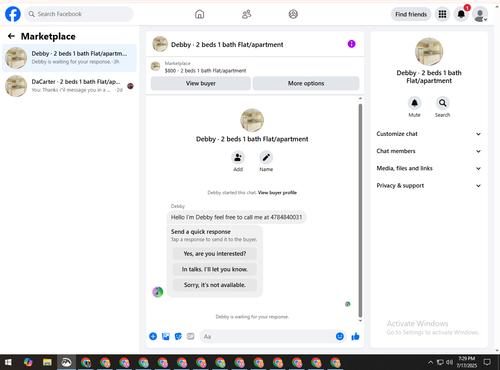Send quick reply 'Sorry, it's not available.'
The width and height of the screenshot is (500, 370).
(x=215, y=285)
